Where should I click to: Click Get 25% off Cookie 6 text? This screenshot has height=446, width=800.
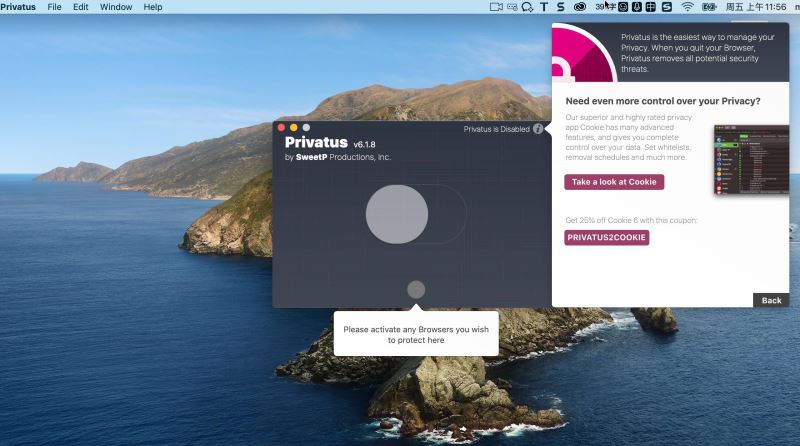[x=631, y=220]
